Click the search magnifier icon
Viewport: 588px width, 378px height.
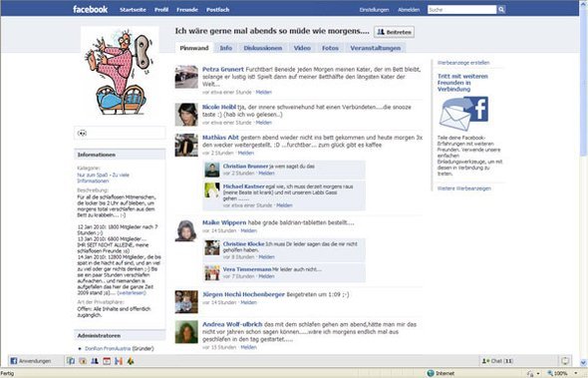[501, 10]
